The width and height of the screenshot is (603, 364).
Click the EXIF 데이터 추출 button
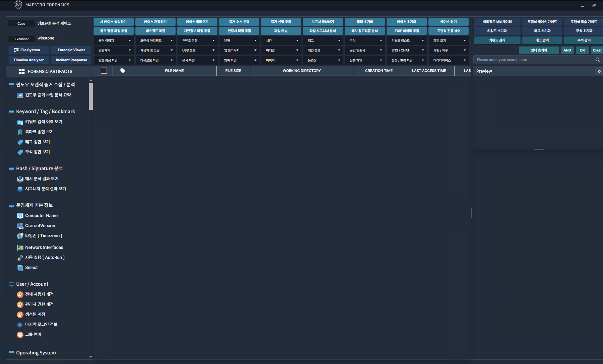(407, 31)
